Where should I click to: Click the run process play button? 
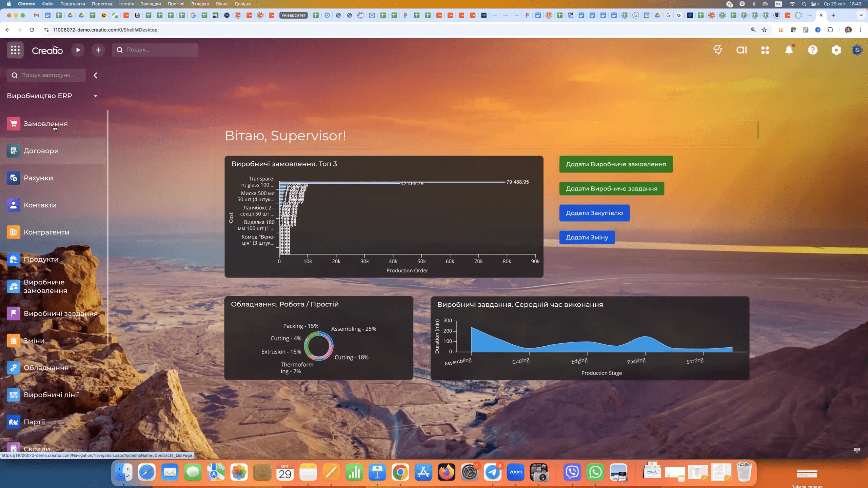(78, 50)
